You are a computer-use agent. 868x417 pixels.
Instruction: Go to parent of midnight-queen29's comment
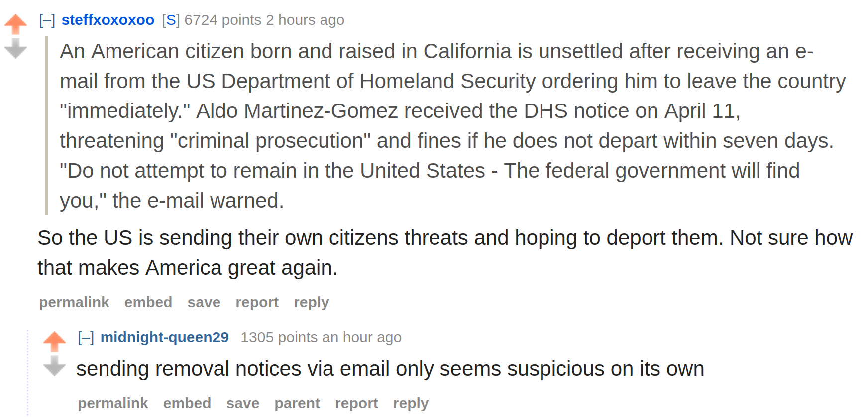pyautogui.click(x=297, y=403)
